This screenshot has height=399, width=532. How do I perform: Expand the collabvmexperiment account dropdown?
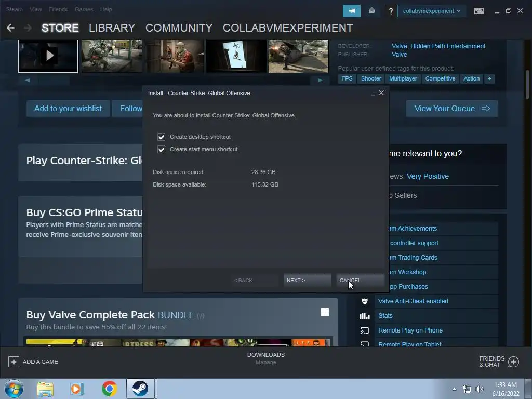tap(431, 11)
